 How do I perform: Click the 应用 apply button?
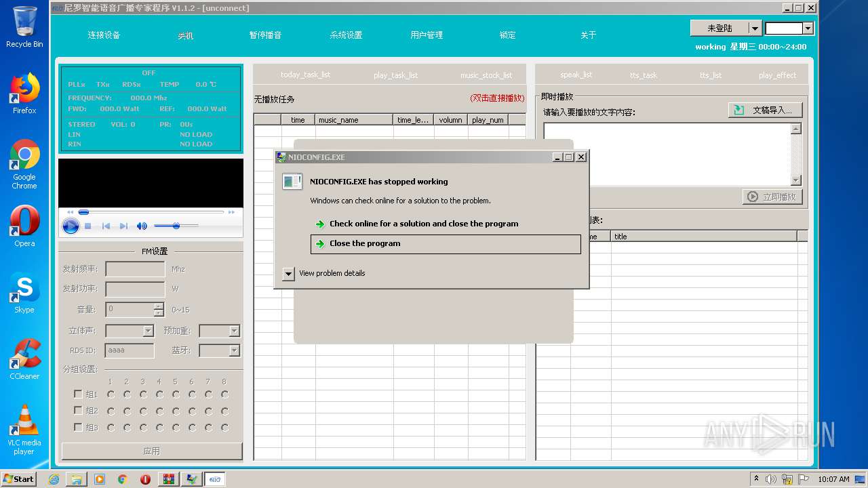[152, 451]
